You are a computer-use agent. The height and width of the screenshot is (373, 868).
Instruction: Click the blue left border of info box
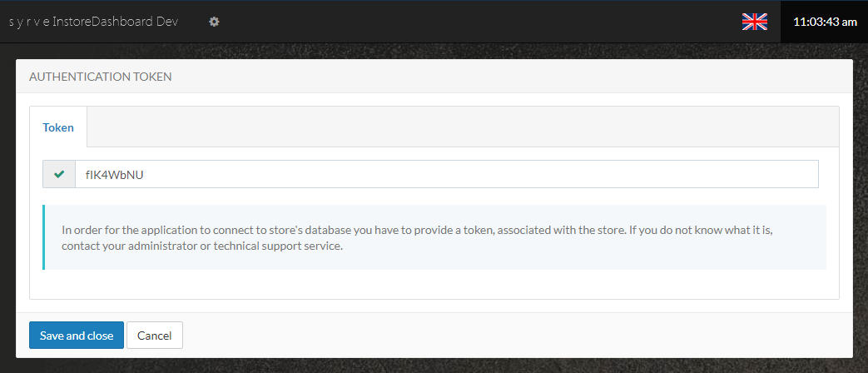[x=44, y=237]
